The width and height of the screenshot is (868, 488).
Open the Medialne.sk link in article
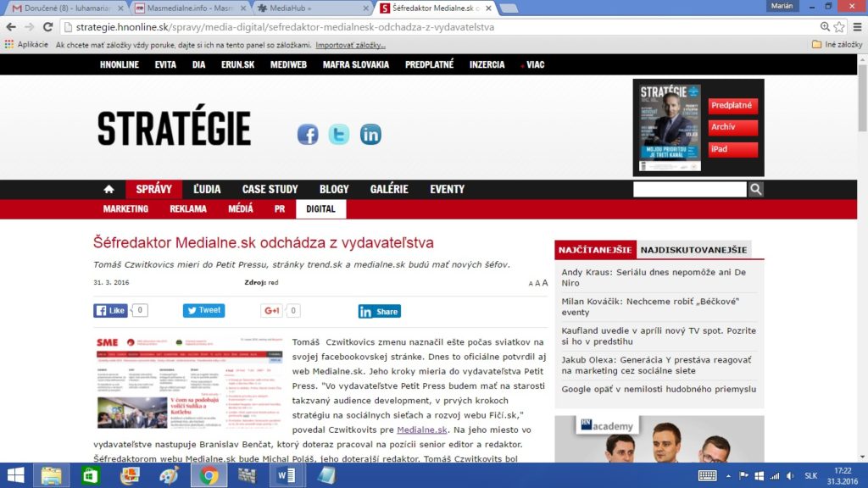point(421,430)
